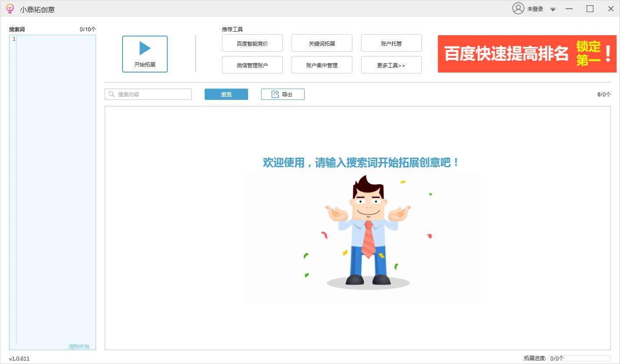Click the 百度快速提高排名 banner ad
This screenshot has width=620, height=364.
pyautogui.click(x=527, y=54)
